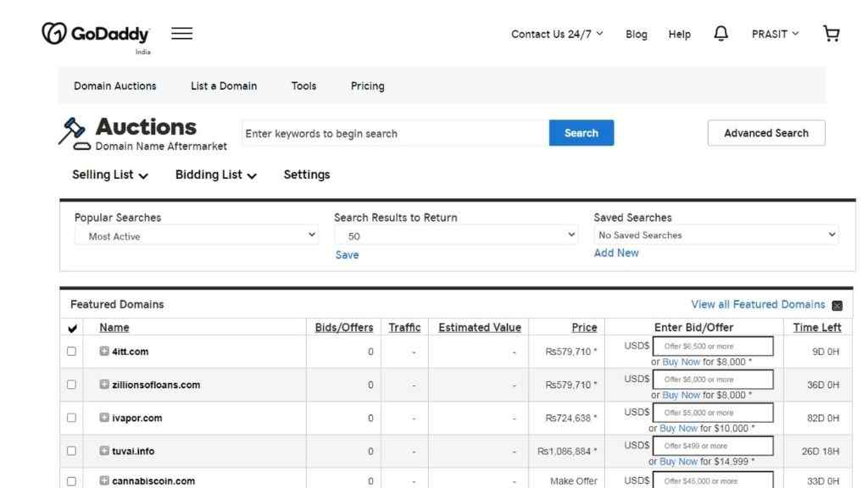This screenshot has height=488, width=868.
Task: Close the Featured Domains panel icon
Action: pos(837,305)
